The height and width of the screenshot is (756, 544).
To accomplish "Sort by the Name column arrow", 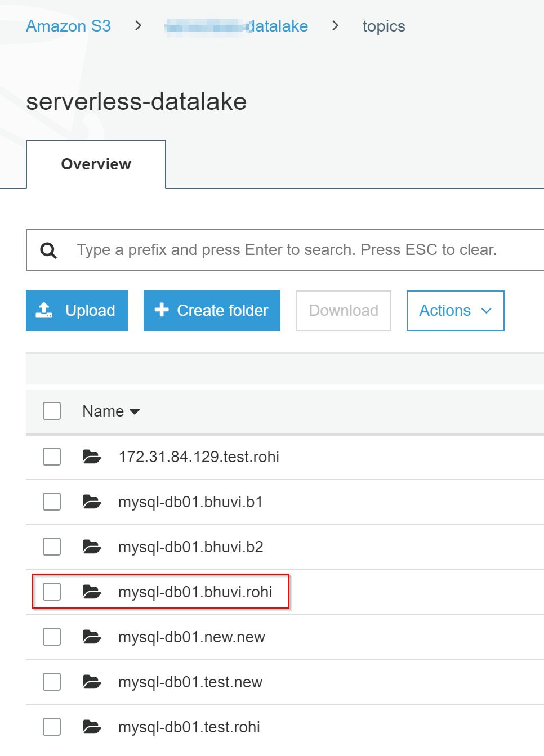I will click(135, 412).
